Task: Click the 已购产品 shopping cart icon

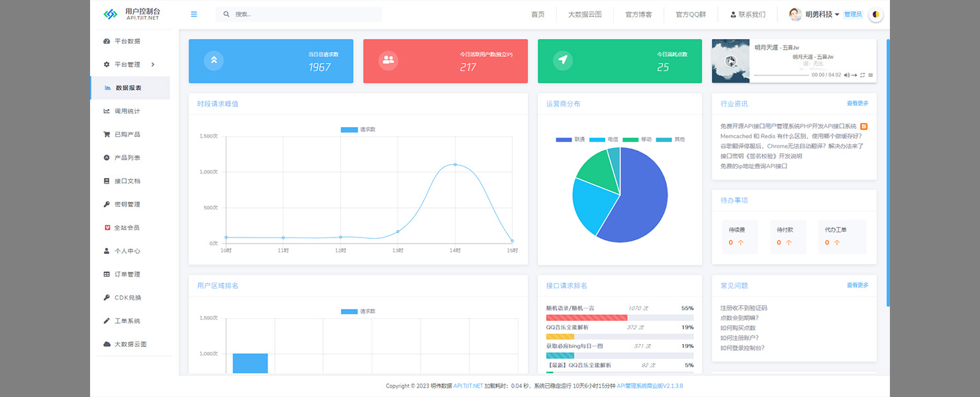Action: (107, 134)
